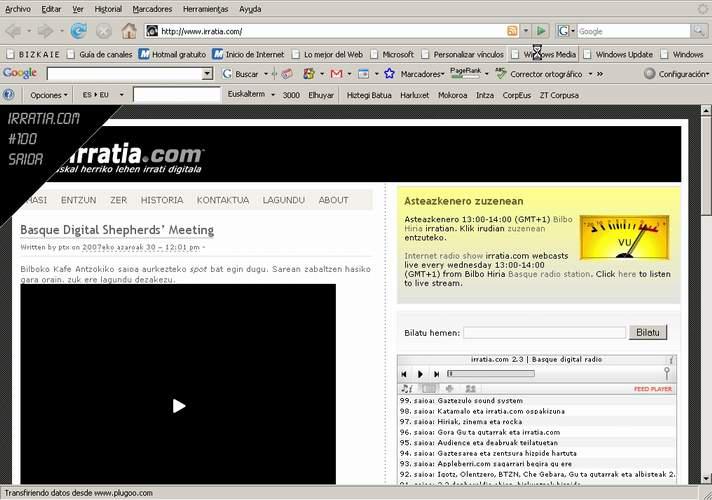This screenshot has height=500, width=712.
Task: Open the Ver menu
Action: click(x=78, y=9)
